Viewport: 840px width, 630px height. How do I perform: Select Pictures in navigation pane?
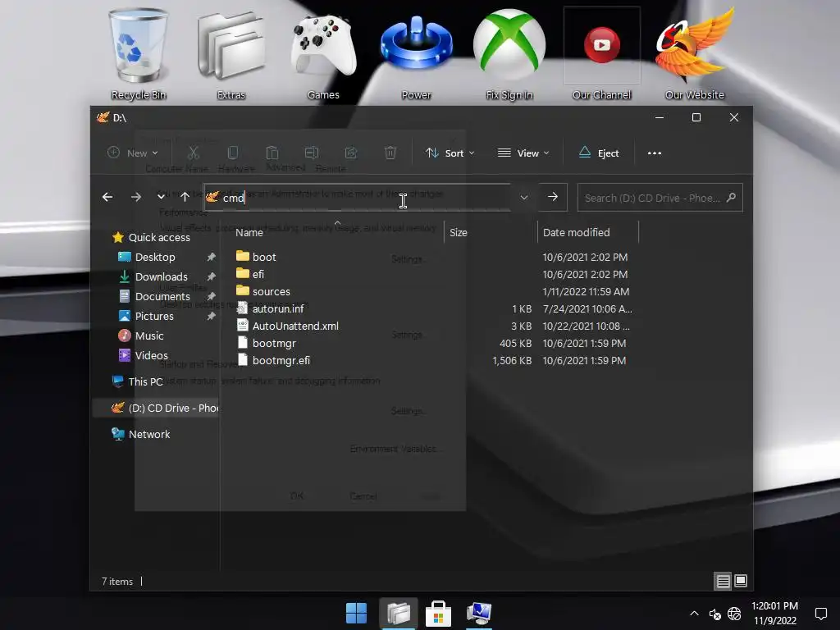tap(154, 316)
